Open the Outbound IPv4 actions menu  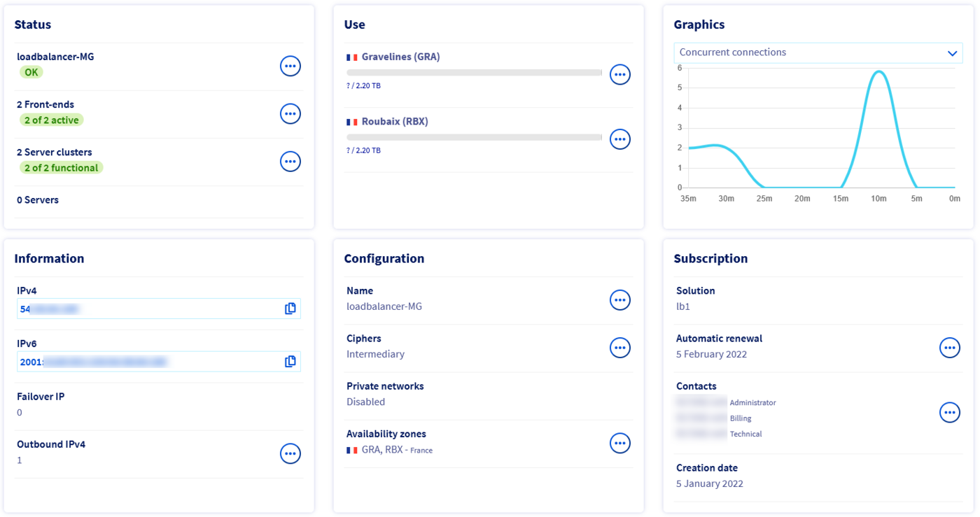(x=290, y=453)
